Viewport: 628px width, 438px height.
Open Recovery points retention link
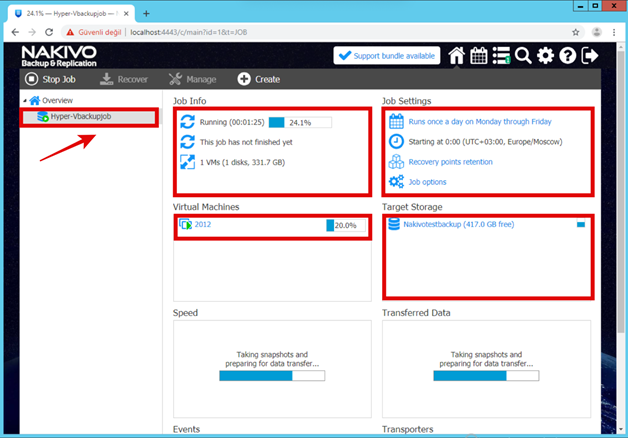[x=451, y=162]
